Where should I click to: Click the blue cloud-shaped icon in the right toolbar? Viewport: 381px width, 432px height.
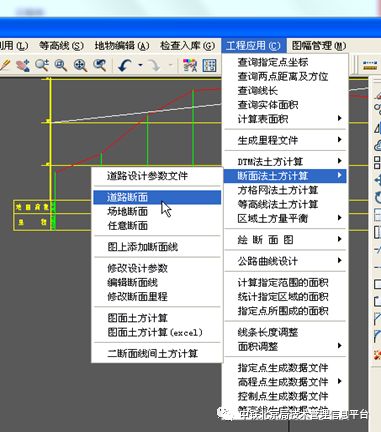click(x=377, y=145)
